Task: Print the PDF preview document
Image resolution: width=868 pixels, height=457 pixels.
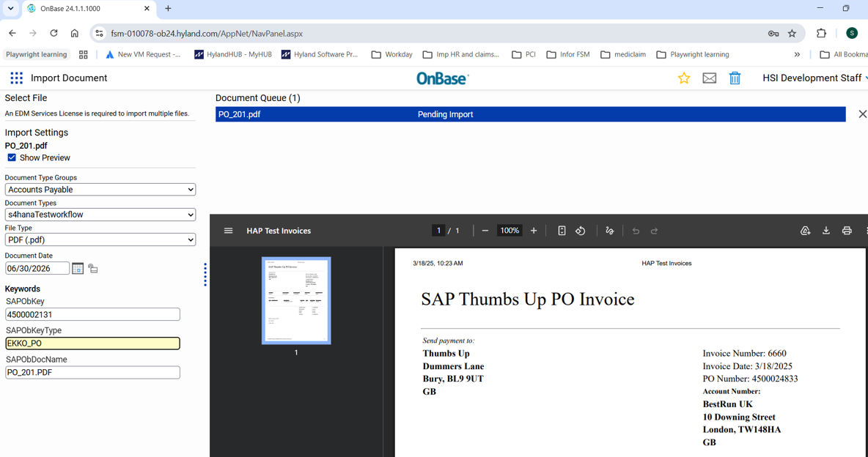Action: (847, 231)
